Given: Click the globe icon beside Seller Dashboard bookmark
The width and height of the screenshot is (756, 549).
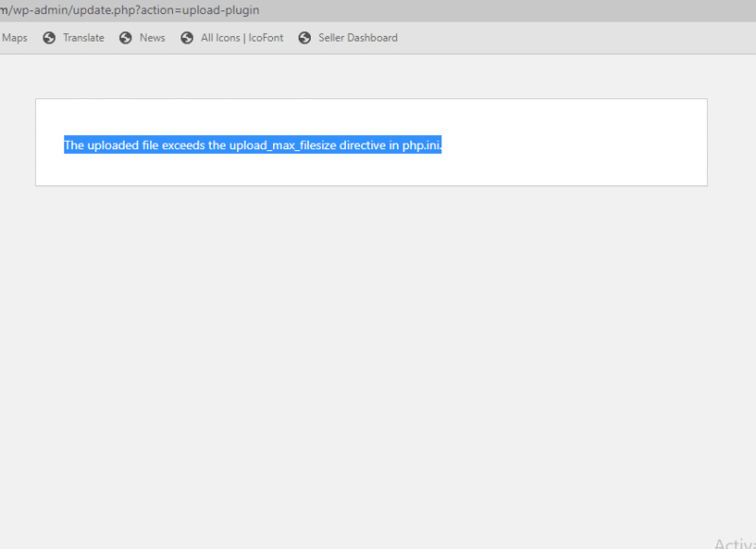Looking at the screenshot, I should click(304, 38).
